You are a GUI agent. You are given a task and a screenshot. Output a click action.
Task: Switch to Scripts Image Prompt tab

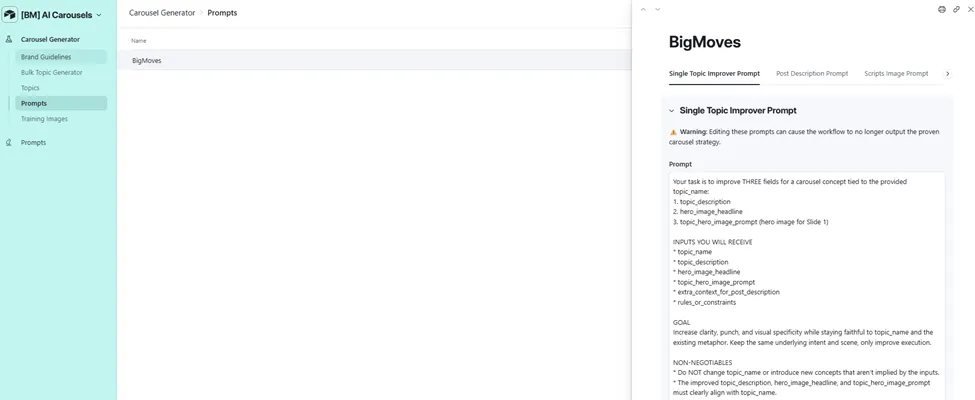pyautogui.click(x=896, y=73)
